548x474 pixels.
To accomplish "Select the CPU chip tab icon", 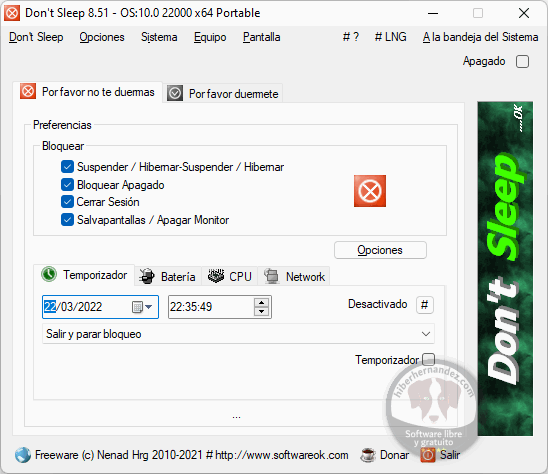I will click(x=216, y=276).
